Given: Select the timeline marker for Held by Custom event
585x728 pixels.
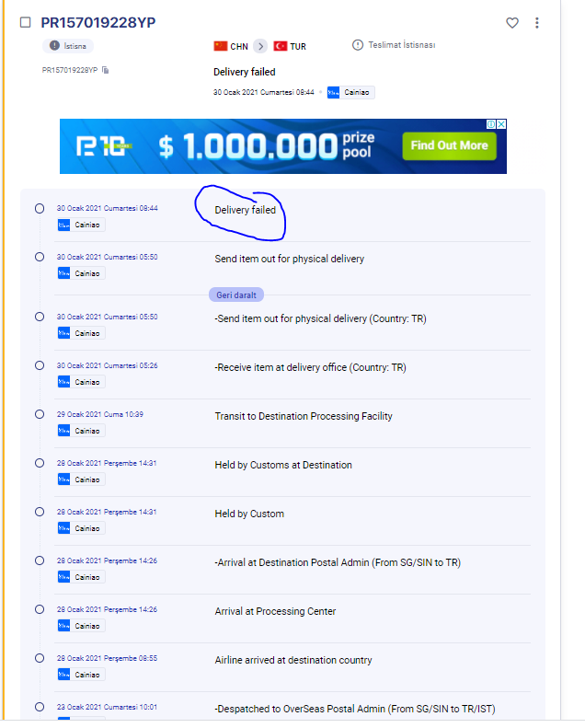Looking at the screenshot, I should (x=40, y=512).
